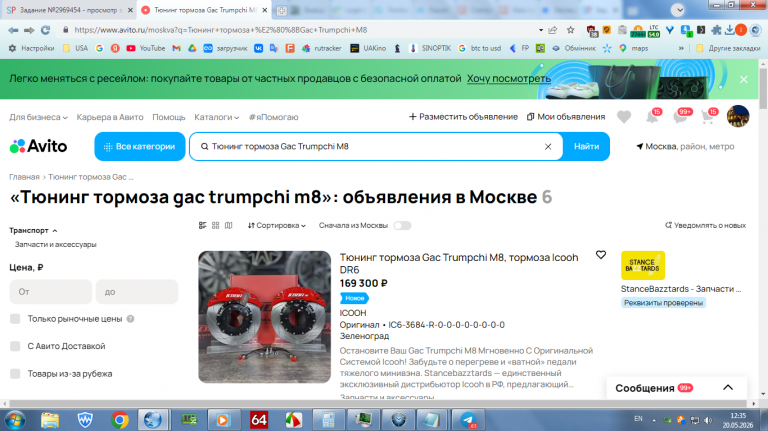Screen dimensions: 768x431
Task: Open the rutracker bookmark
Action: 322,48
